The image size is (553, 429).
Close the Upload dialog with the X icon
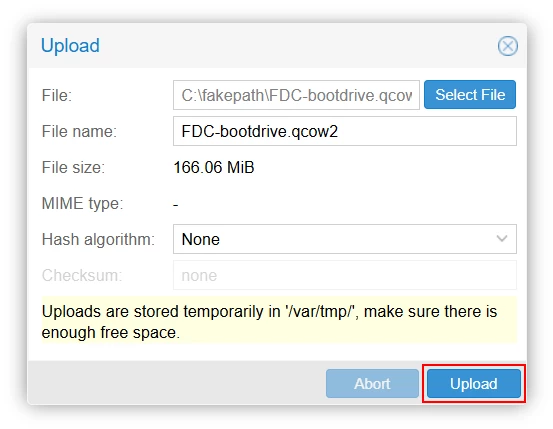pos(508,46)
